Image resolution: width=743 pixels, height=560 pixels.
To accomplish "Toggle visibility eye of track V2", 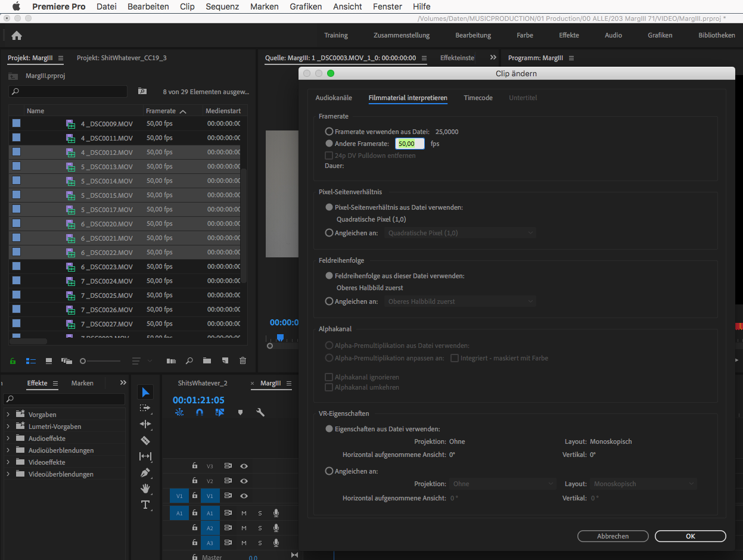I will point(244,481).
